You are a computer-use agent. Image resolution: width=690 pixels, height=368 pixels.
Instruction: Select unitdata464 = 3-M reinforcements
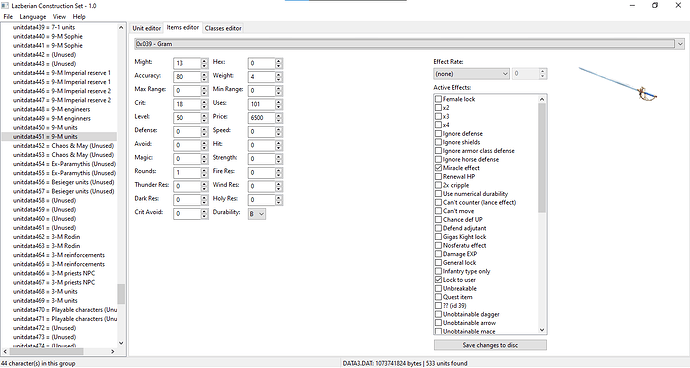(59, 255)
